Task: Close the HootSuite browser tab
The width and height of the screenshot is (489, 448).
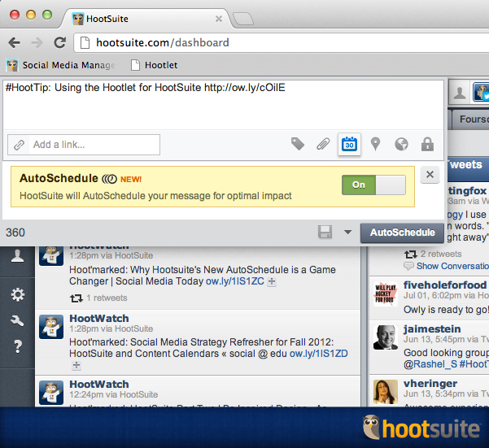Action: coord(219,19)
